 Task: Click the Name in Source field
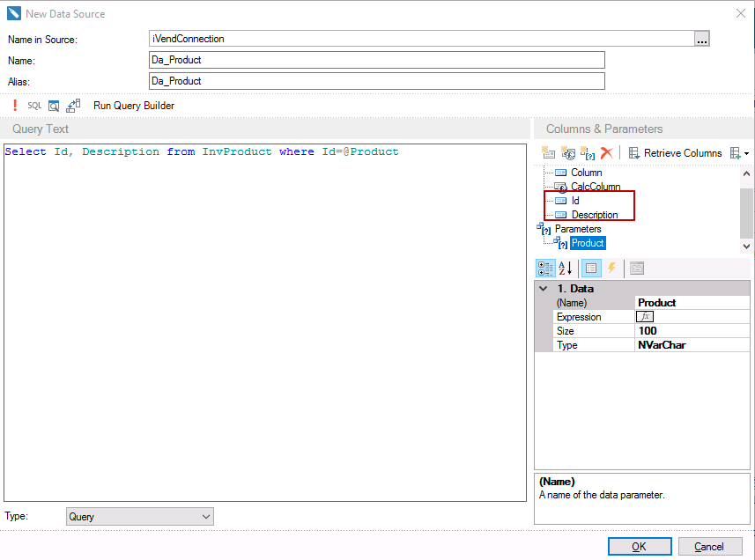pyautogui.click(x=421, y=39)
